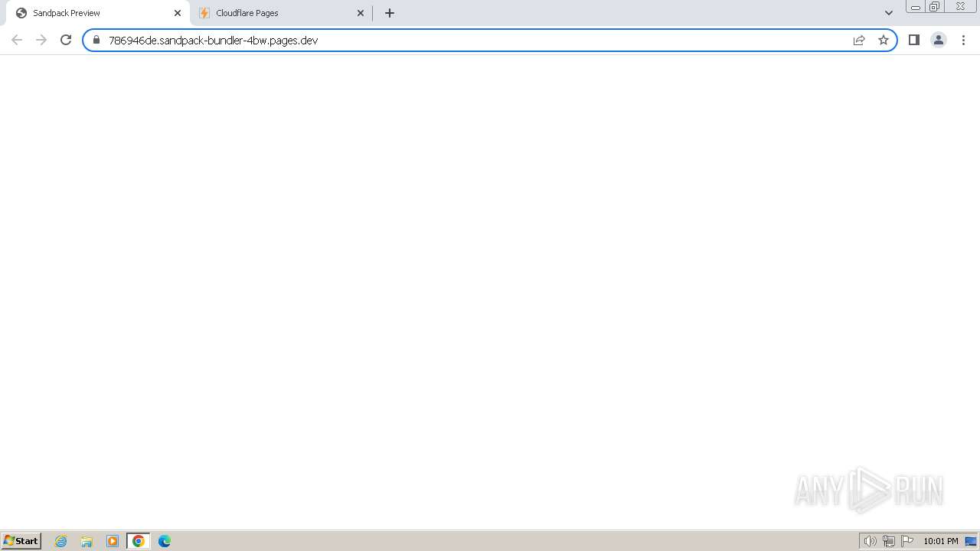Bookmark this page with star icon
The width and height of the screenshot is (980, 551).
[884, 40]
